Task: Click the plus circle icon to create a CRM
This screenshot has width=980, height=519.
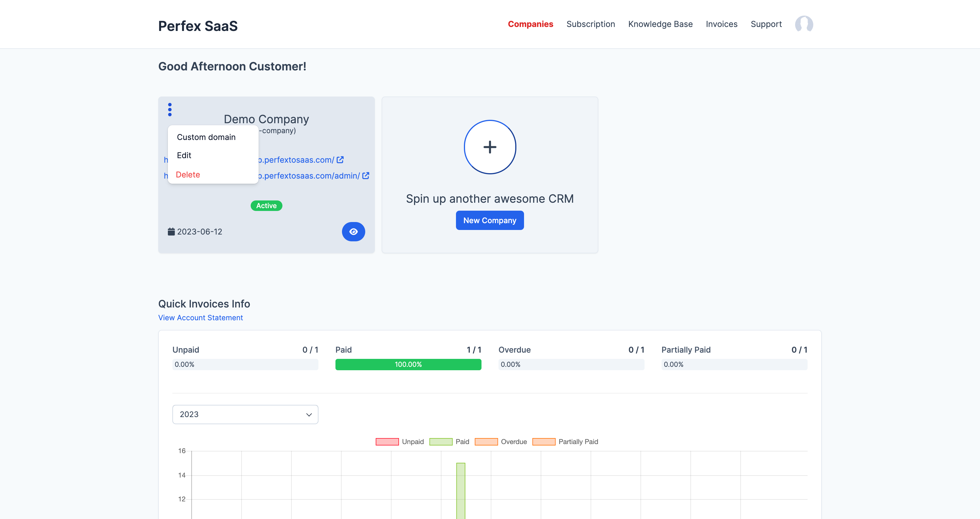Action: point(490,147)
